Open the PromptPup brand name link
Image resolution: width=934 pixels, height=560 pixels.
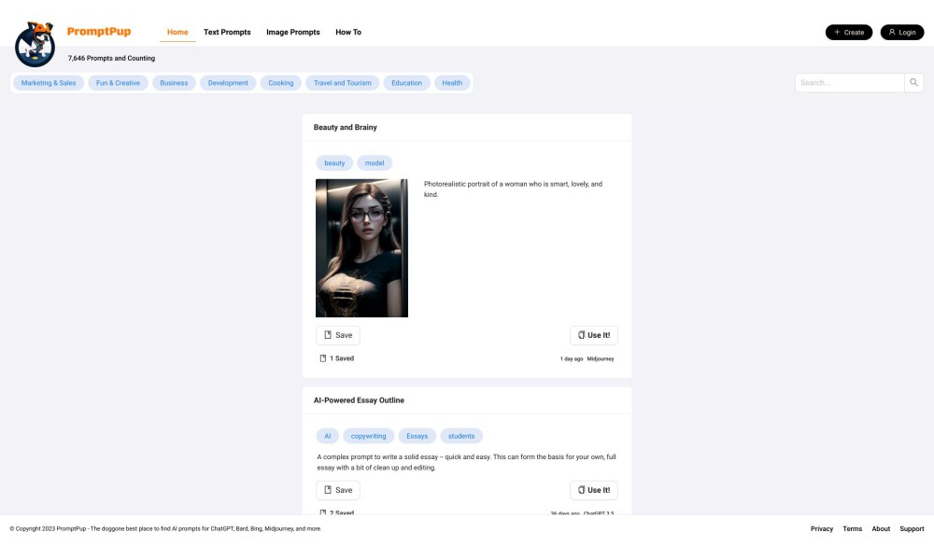point(99,32)
